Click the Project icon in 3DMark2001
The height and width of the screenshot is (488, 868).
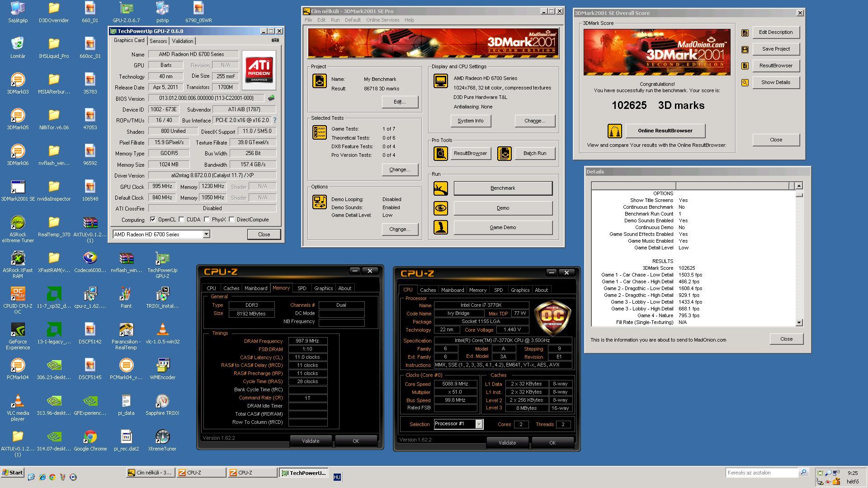click(320, 81)
